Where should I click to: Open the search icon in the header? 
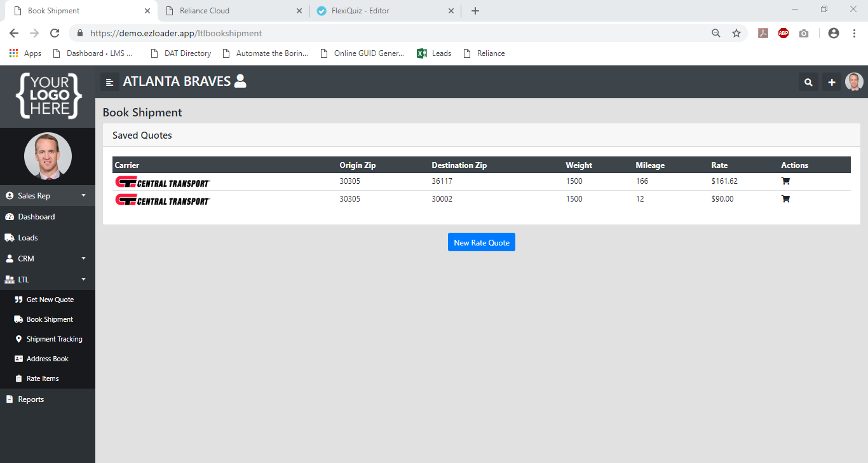pos(808,82)
